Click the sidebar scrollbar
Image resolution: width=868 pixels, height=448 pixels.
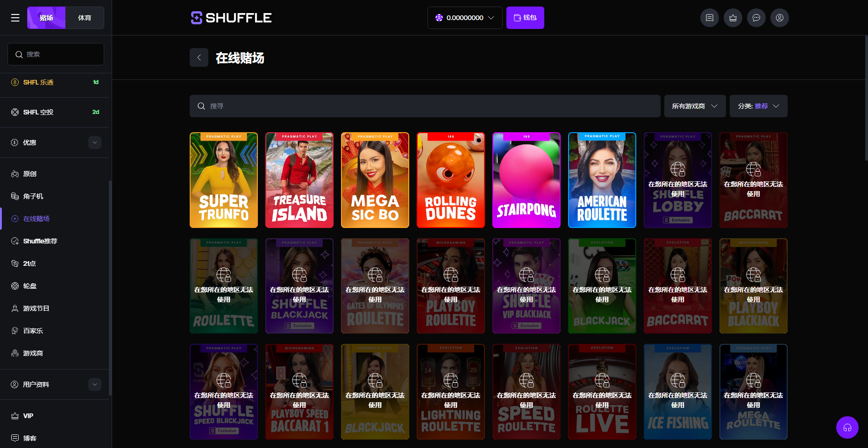(x=110, y=288)
